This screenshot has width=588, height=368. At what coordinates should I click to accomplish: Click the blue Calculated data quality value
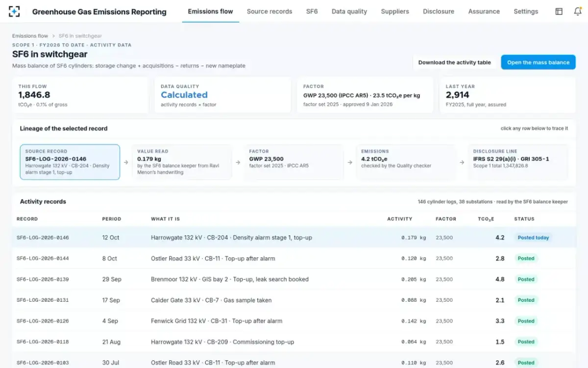point(184,95)
